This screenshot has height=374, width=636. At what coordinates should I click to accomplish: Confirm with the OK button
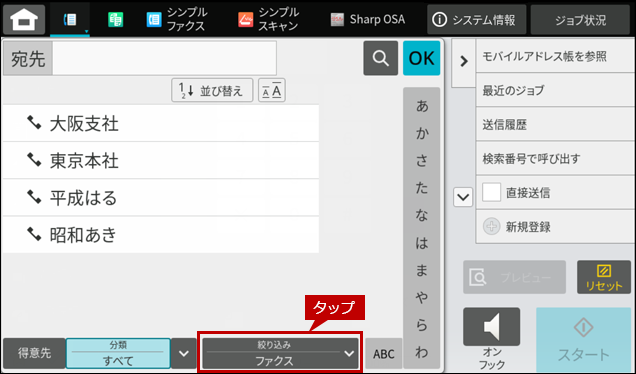pos(421,58)
